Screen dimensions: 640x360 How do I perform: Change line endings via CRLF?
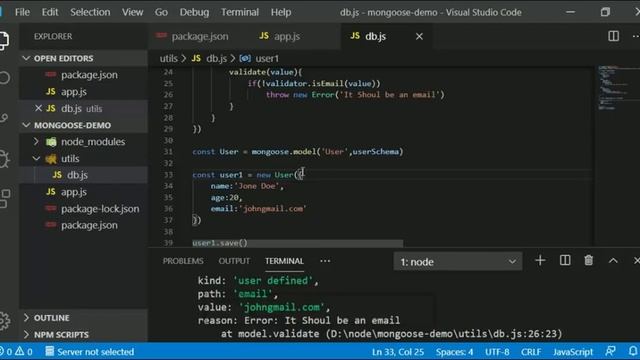coord(531,352)
